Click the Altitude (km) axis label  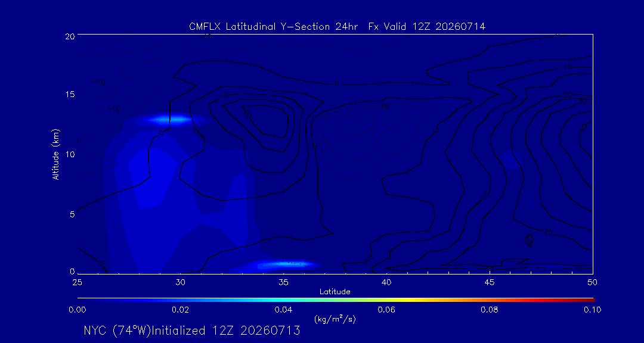56,154
